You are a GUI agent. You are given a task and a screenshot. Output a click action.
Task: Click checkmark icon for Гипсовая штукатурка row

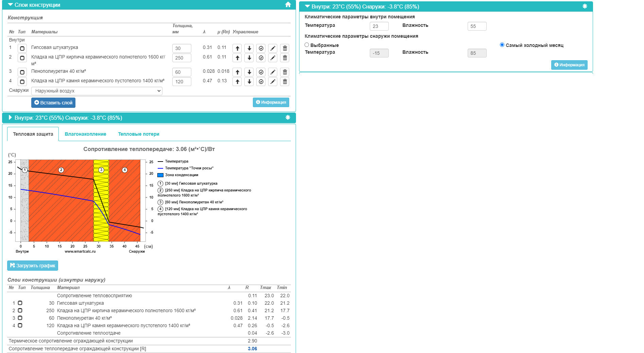click(x=261, y=48)
